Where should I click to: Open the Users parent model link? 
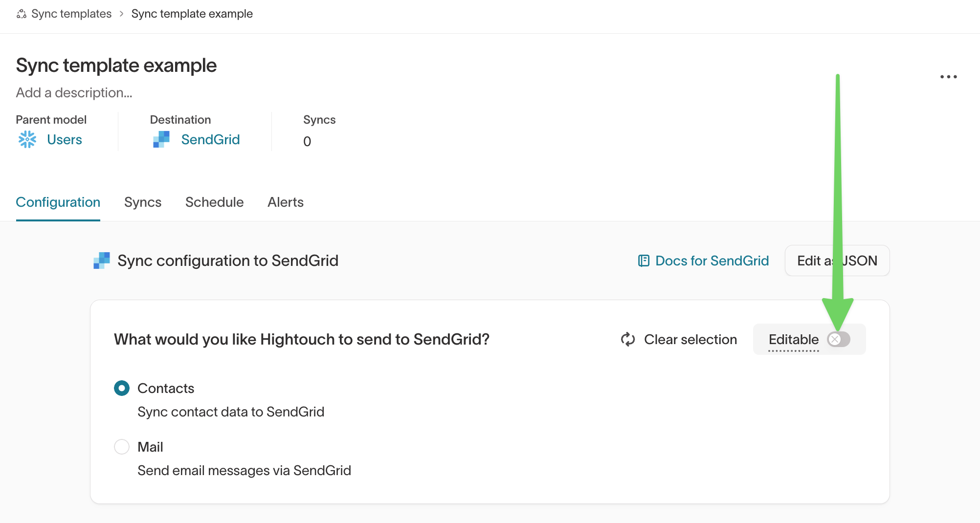(65, 140)
